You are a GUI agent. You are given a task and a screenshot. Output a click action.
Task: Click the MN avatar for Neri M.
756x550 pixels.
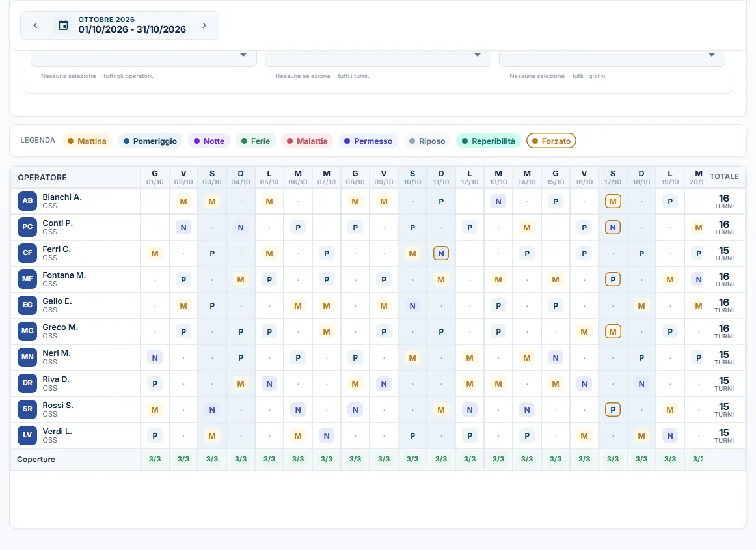(27, 357)
